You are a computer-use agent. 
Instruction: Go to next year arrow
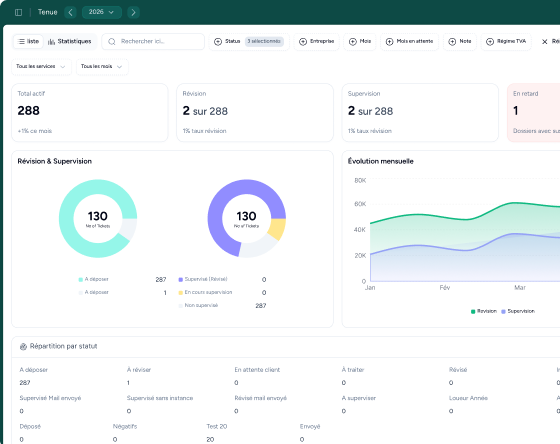(134, 12)
